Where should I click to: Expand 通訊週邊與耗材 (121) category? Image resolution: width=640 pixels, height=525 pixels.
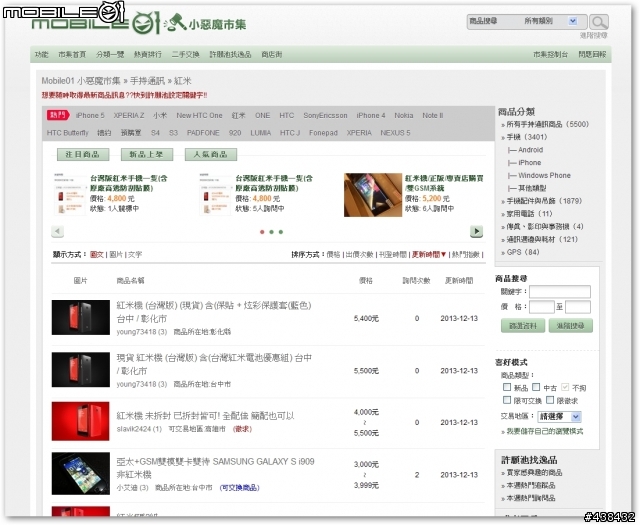pyautogui.click(x=542, y=239)
